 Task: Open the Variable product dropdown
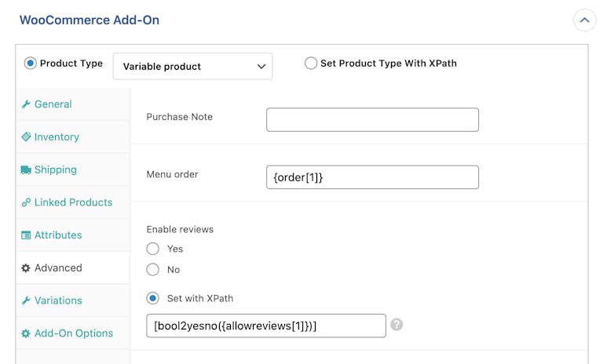(192, 67)
